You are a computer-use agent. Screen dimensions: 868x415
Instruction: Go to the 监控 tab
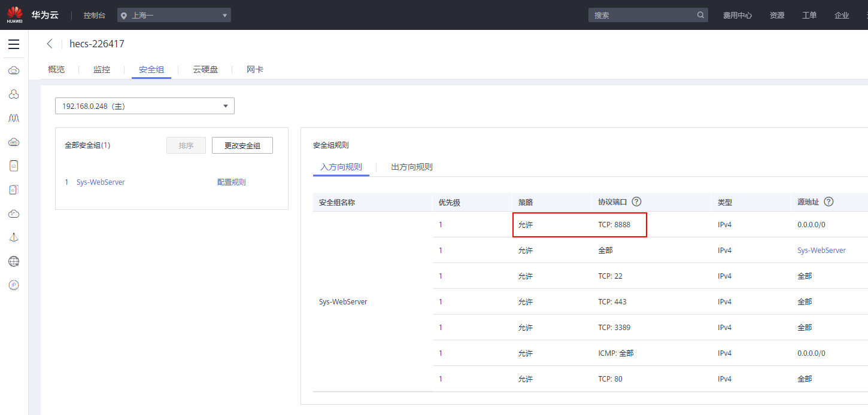point(102,69)
